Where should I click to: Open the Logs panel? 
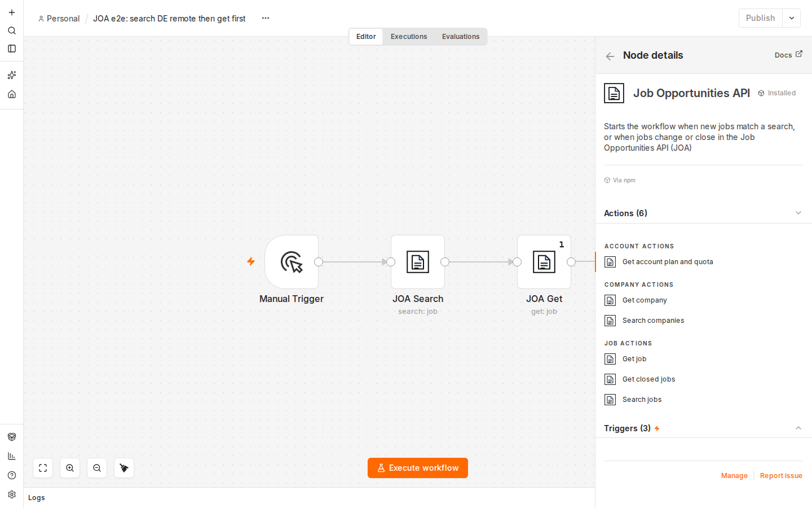[x=37, y=498]
